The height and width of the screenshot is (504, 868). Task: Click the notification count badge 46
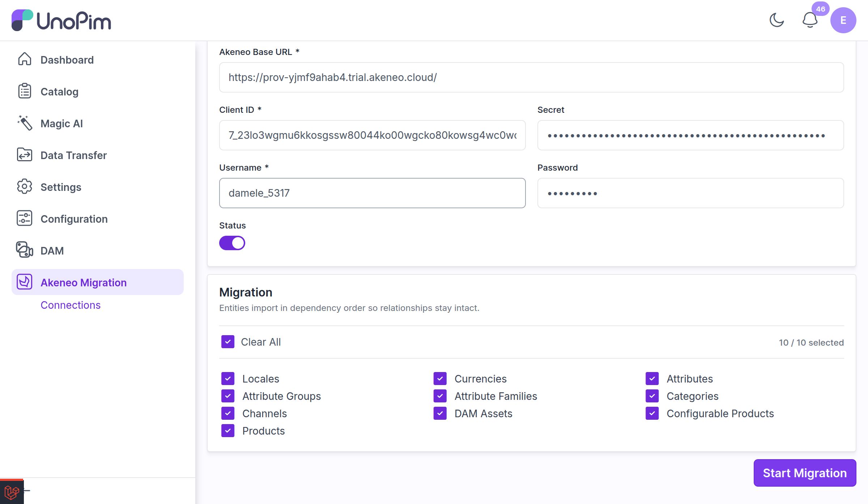click(821, 9)
